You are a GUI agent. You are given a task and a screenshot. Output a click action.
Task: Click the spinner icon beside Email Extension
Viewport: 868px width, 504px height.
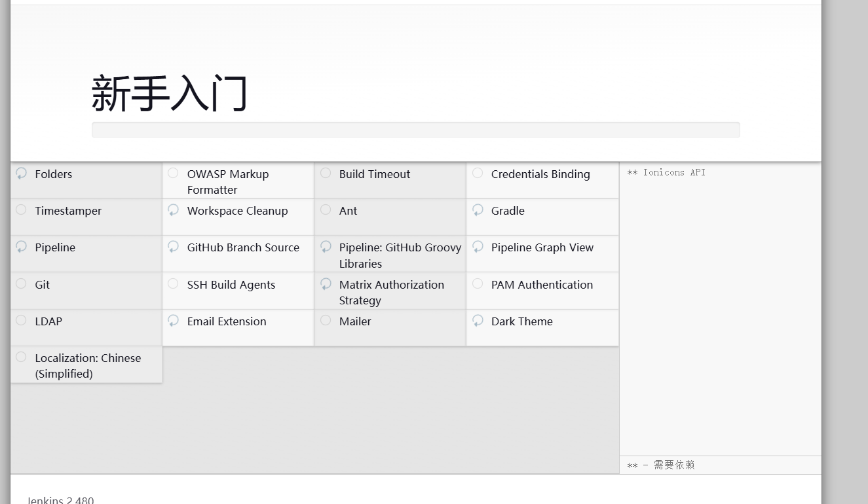pyautogui.click(x=174, y=321)
